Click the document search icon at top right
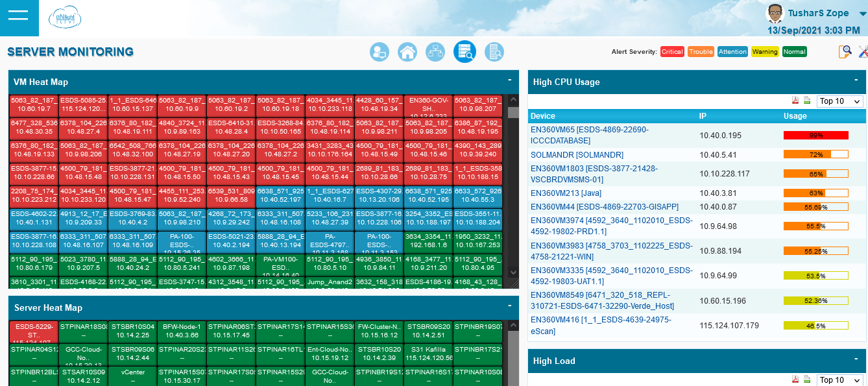This screenshot has height=386, width=868. [845, 52]
